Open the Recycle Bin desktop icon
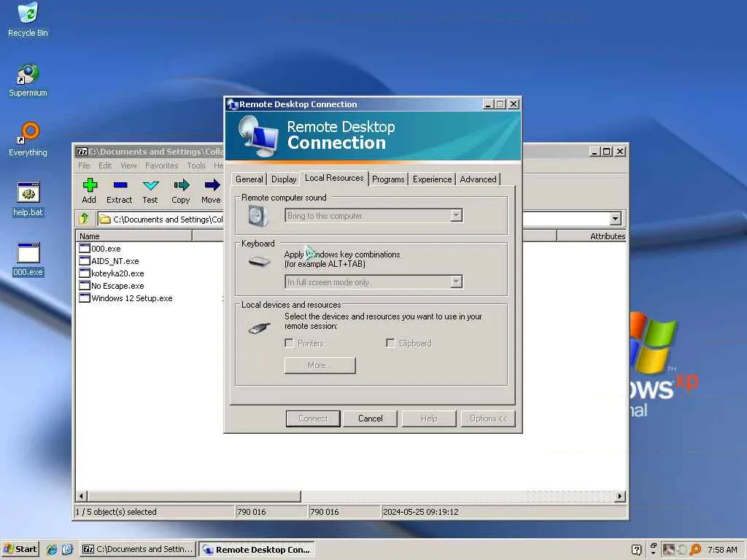Screen dimensions: 747x560 point(28,20)
